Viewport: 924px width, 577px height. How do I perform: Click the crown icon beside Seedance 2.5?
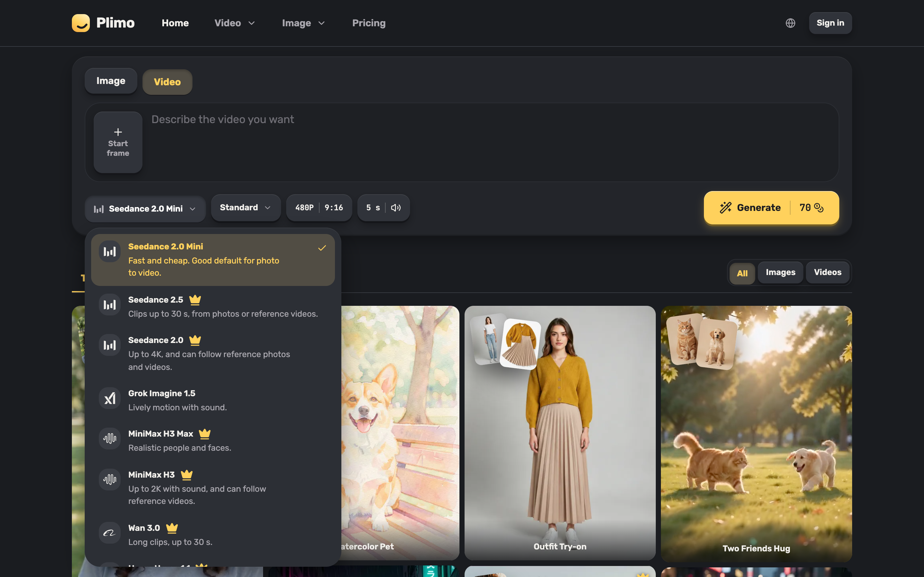[195, 300]
